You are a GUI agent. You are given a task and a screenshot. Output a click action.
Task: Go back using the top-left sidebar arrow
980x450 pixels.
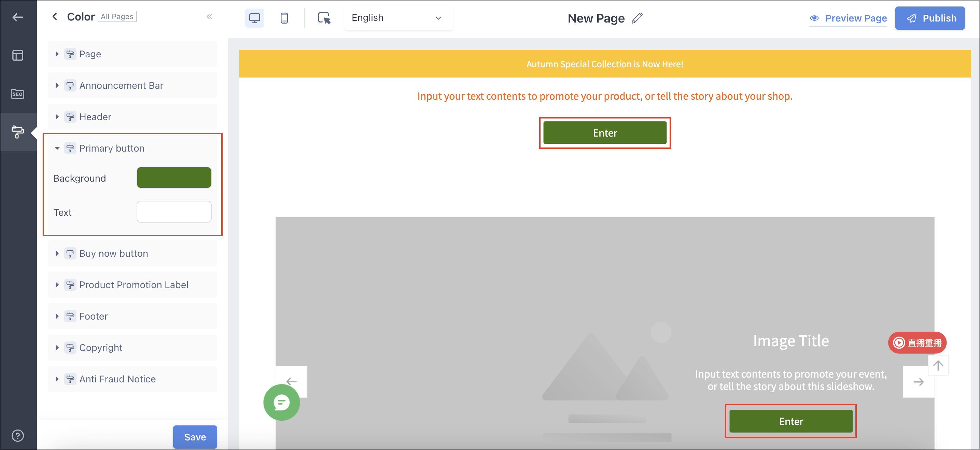17,17
